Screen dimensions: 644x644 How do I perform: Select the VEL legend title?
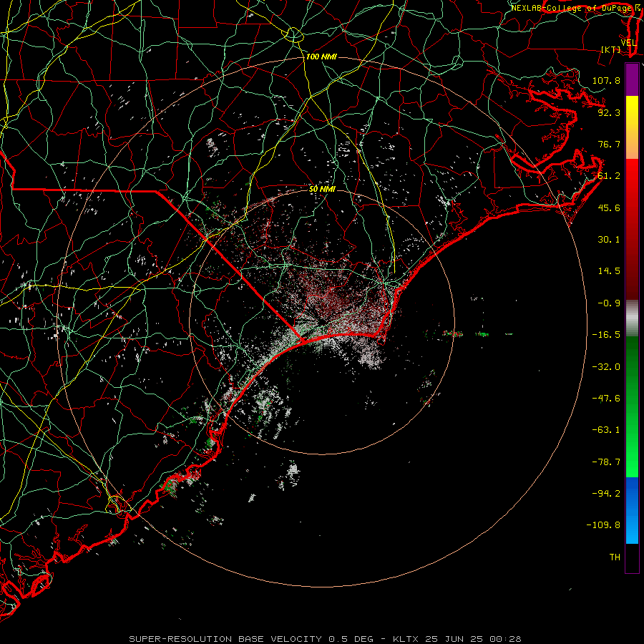pyautogui.click(x=628, y=43)
